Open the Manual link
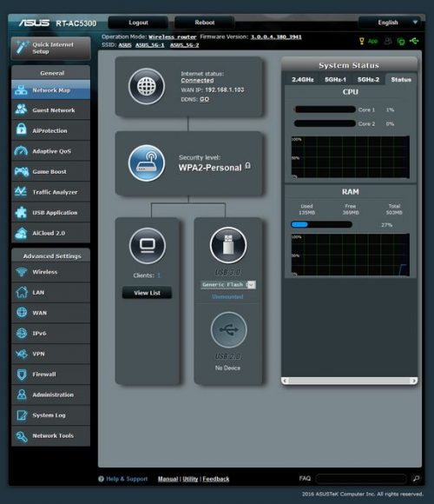Screen dimensions: 434x504 pos(168,479)
